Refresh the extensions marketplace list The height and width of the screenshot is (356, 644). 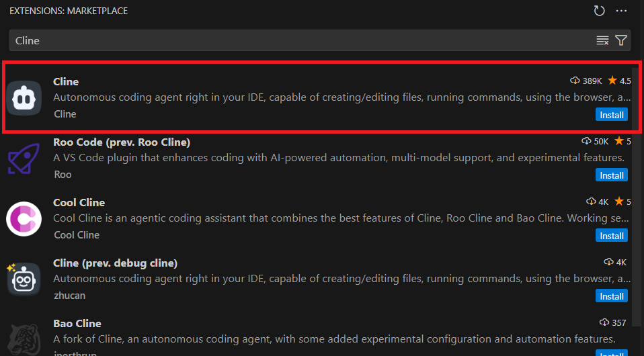pos(599,11)
